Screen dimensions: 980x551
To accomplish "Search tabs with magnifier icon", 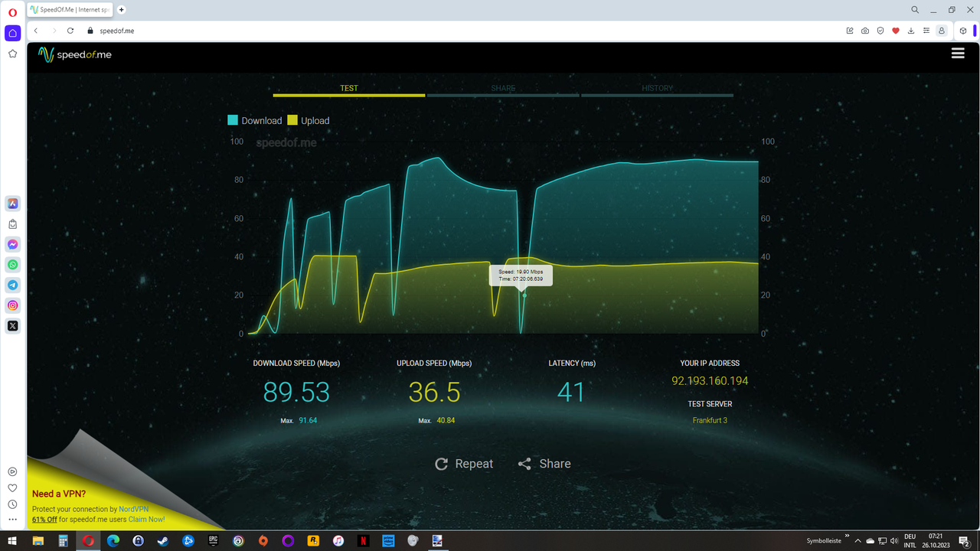I will (x=915, y=10).
